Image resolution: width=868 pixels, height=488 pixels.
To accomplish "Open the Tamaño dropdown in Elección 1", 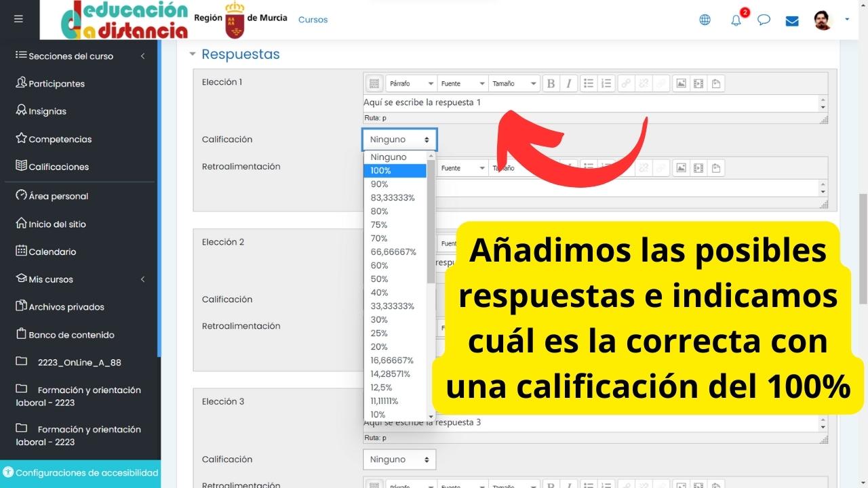I will coord(515,83).
